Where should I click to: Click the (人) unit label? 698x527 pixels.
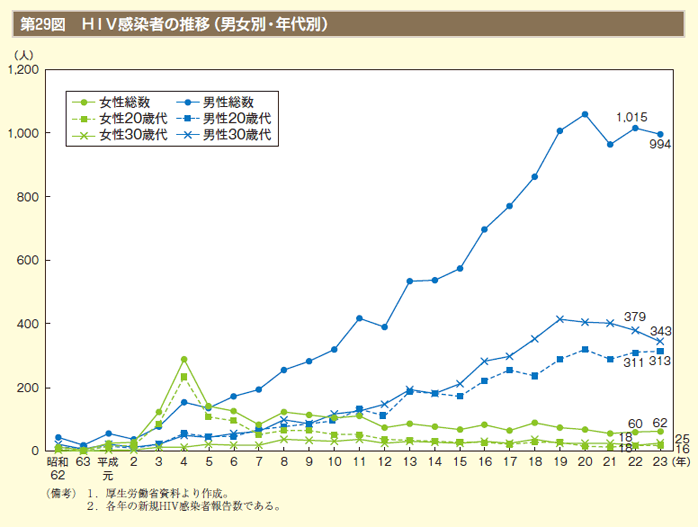[x=24, y=55]
